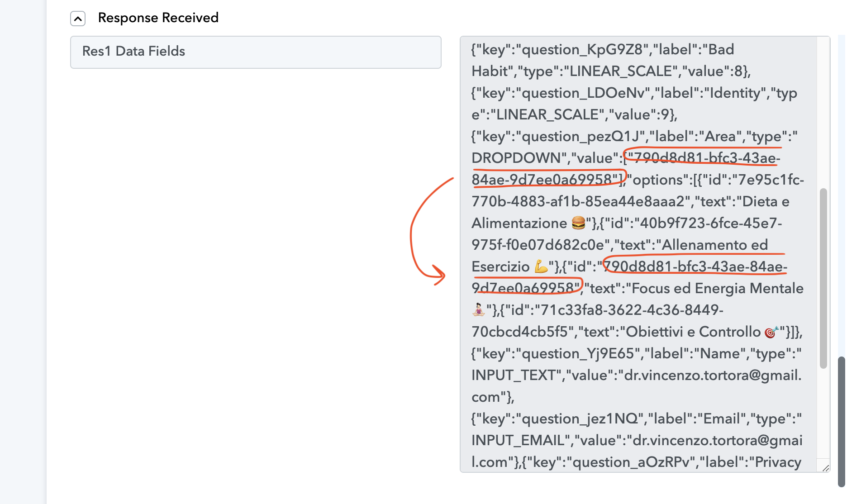Click the flexed bicep emoji
847x504 pixels.
click(x=541, y=266)
